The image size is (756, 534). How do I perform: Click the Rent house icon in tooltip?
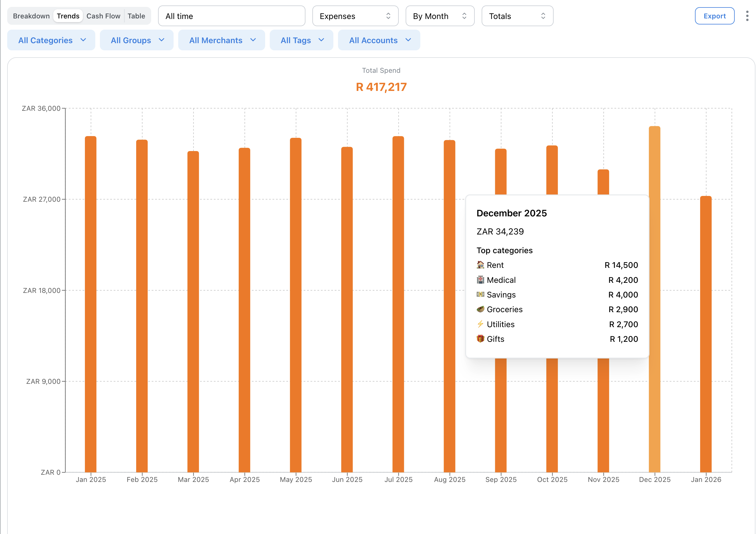480,265
